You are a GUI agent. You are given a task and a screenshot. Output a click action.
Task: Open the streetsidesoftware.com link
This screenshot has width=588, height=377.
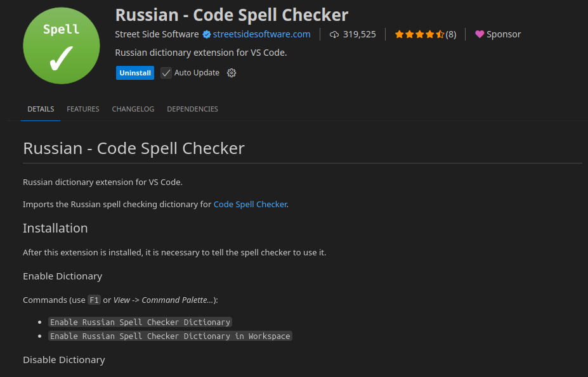pyautogui.click(x=261, y=34)
